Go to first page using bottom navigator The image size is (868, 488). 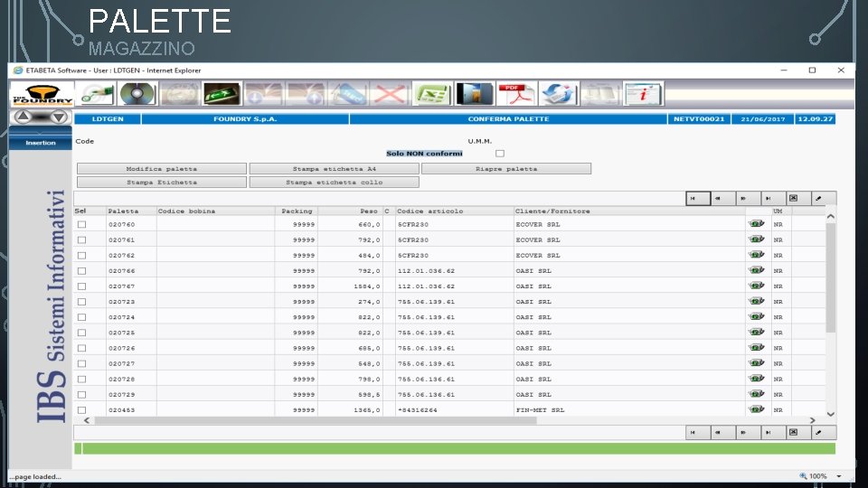click(698, 432)
